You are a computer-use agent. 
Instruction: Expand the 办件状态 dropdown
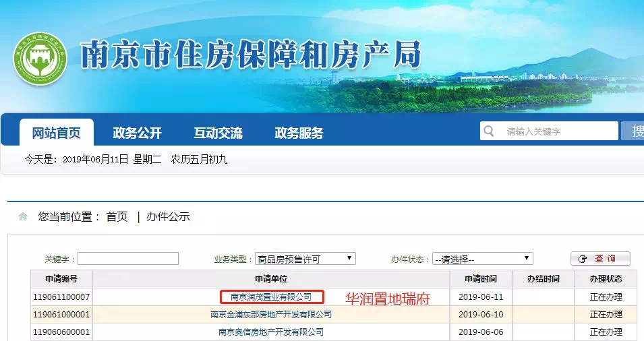pos(482,259)
